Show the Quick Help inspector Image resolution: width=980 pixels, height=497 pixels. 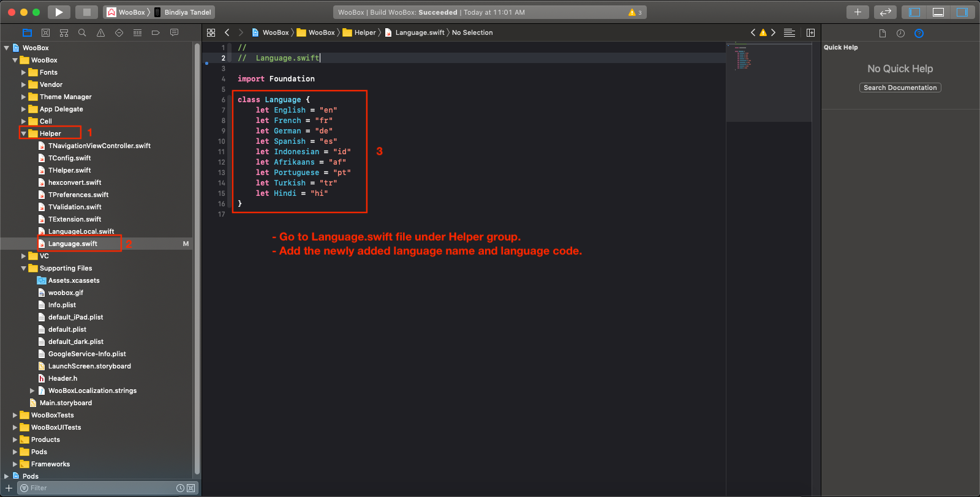(919, 33)
